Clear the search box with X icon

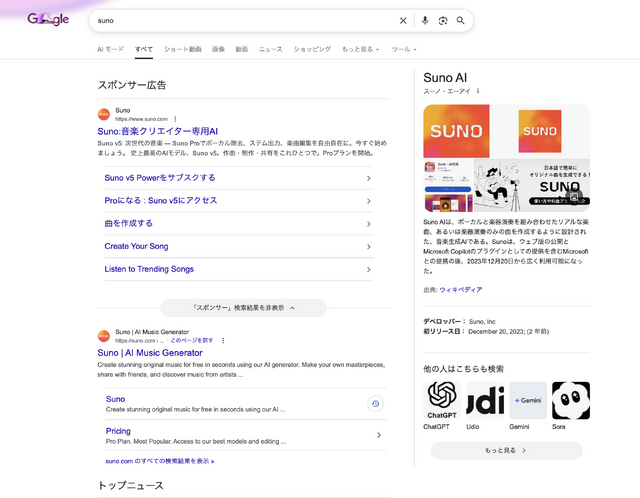(403, 20)
